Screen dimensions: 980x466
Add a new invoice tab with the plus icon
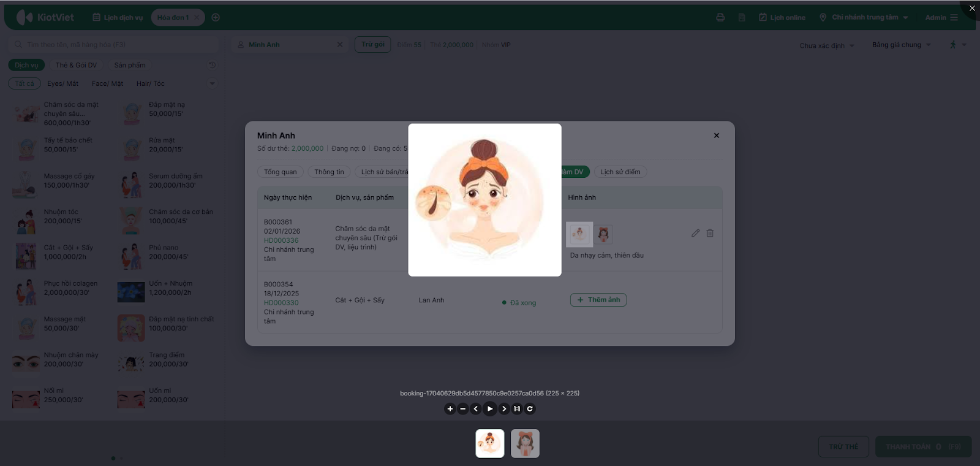tap(216, 18)
